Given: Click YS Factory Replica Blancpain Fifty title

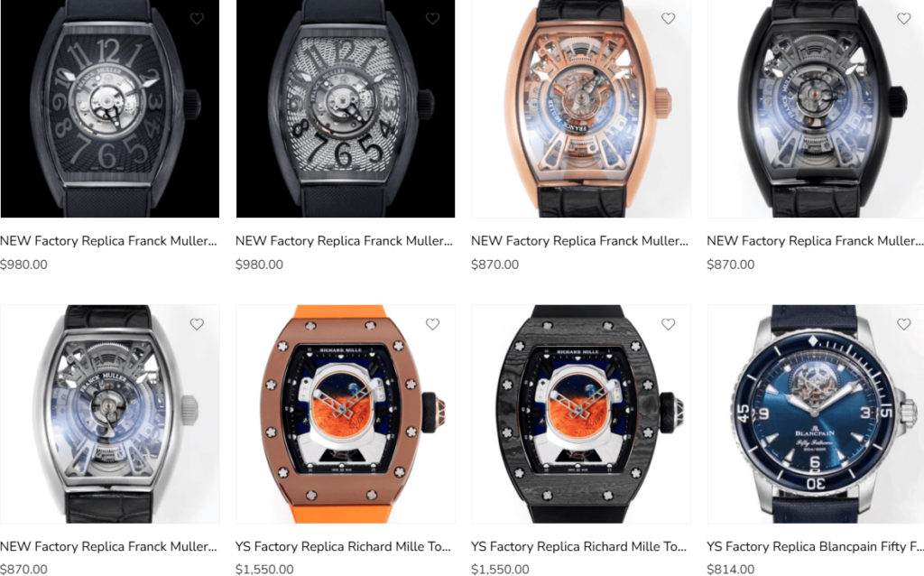Looking at the screenshot, I should (816, 546).
